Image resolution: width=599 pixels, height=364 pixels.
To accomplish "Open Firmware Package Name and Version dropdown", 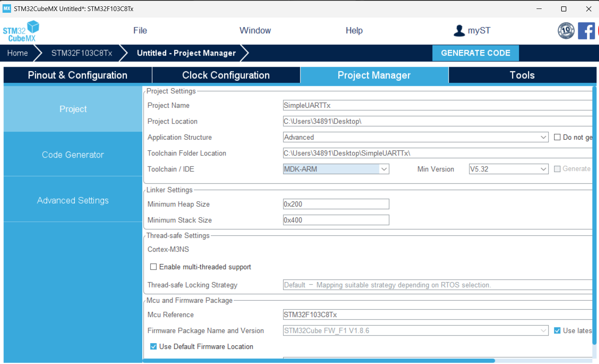I will click(x=415, y=330).
